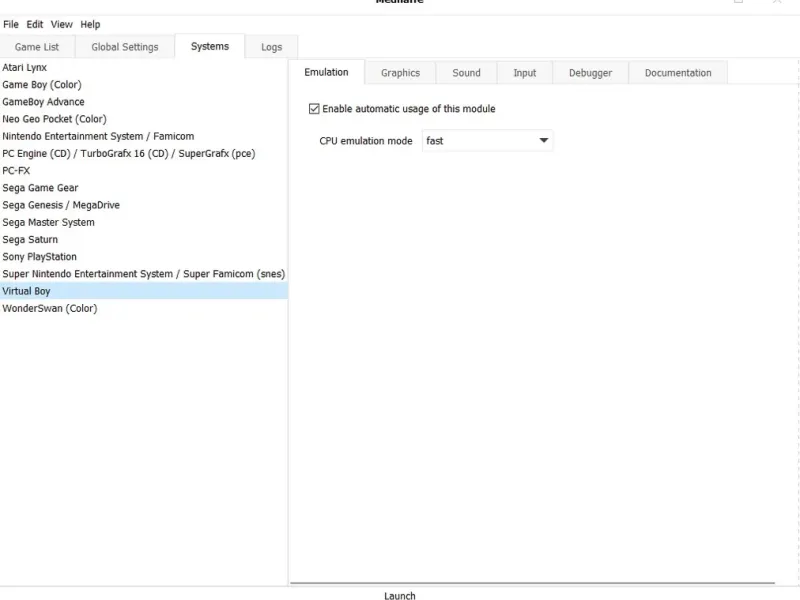
Task: Open the Edit menu
Action: click(35, 24)
